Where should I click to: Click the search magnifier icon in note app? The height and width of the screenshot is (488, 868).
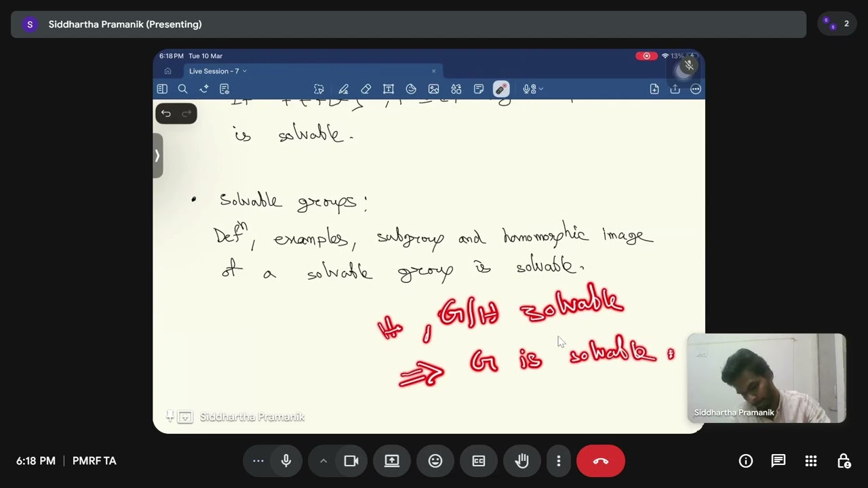[182, 89]
